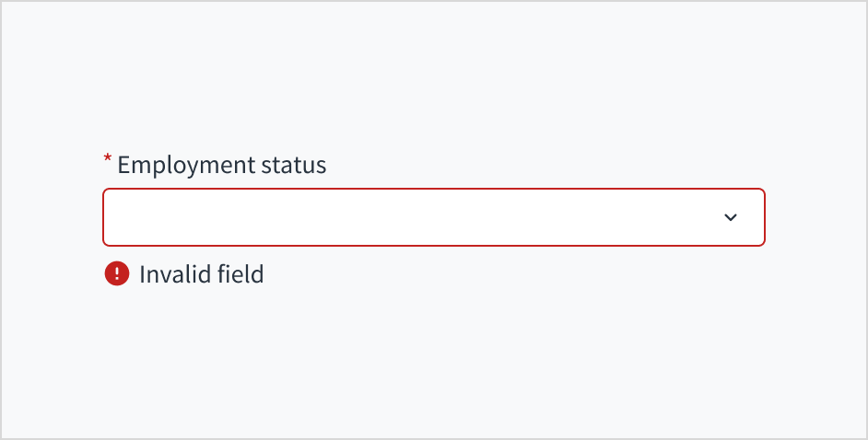
Task: Click the chevron arrow in Employment status
Action: (731, 217)
